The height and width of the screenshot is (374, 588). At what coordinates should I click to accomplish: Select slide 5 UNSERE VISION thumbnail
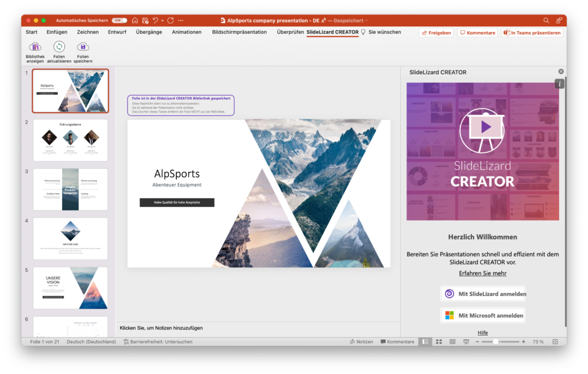pyautogui.click(x=71, y=288)
